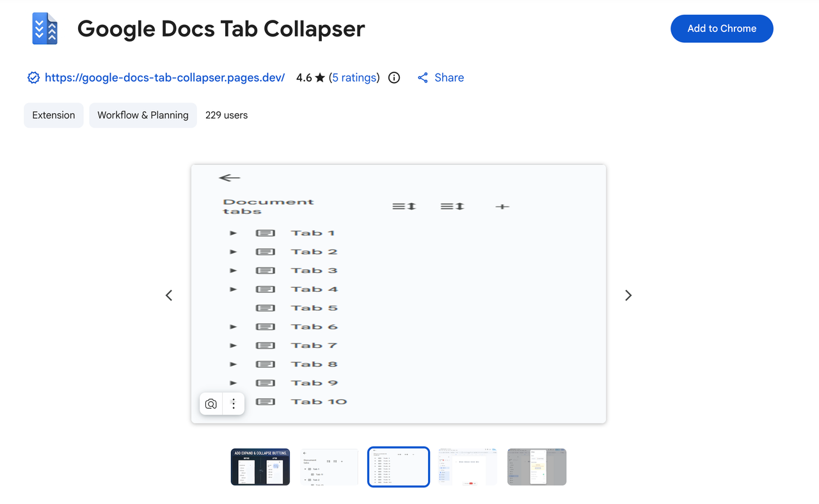Go to the next screenshot

628,295
